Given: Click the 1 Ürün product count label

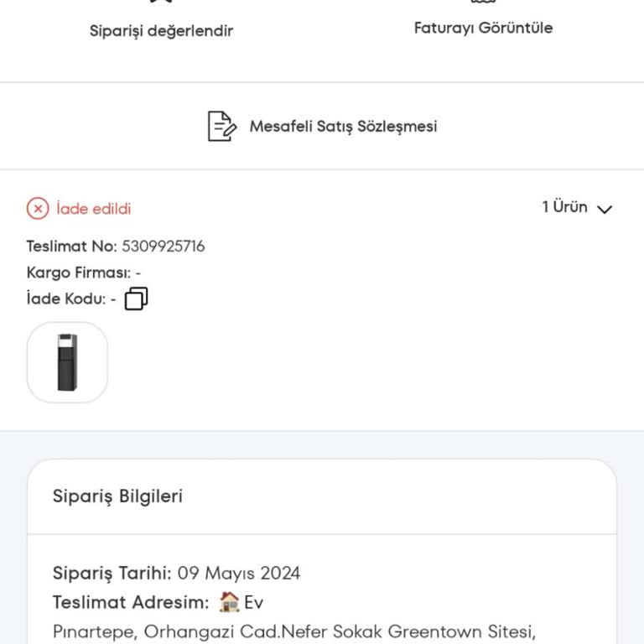Looking at the screenshot, I should [x=564, y=207].
